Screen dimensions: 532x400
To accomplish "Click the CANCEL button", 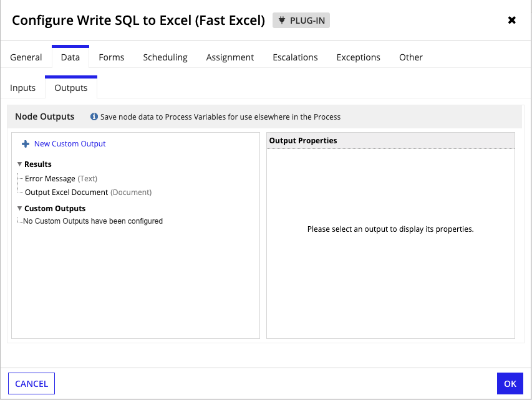I will pos(32,383).
